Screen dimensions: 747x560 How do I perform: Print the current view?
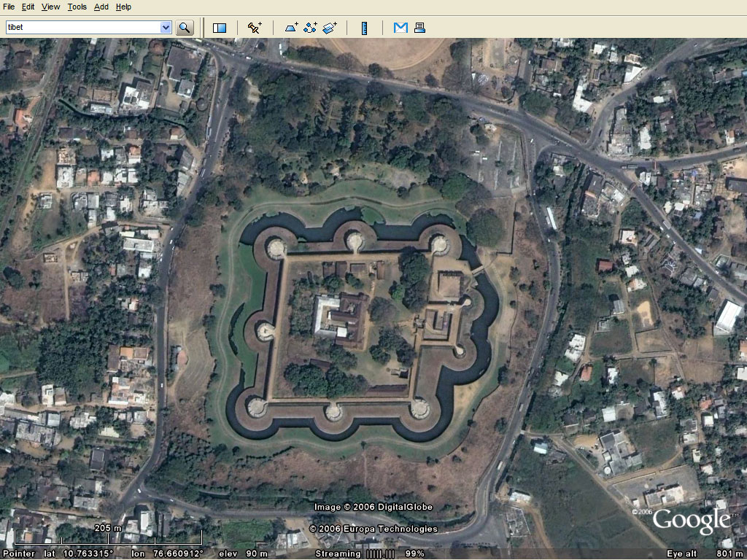(419, 28)
